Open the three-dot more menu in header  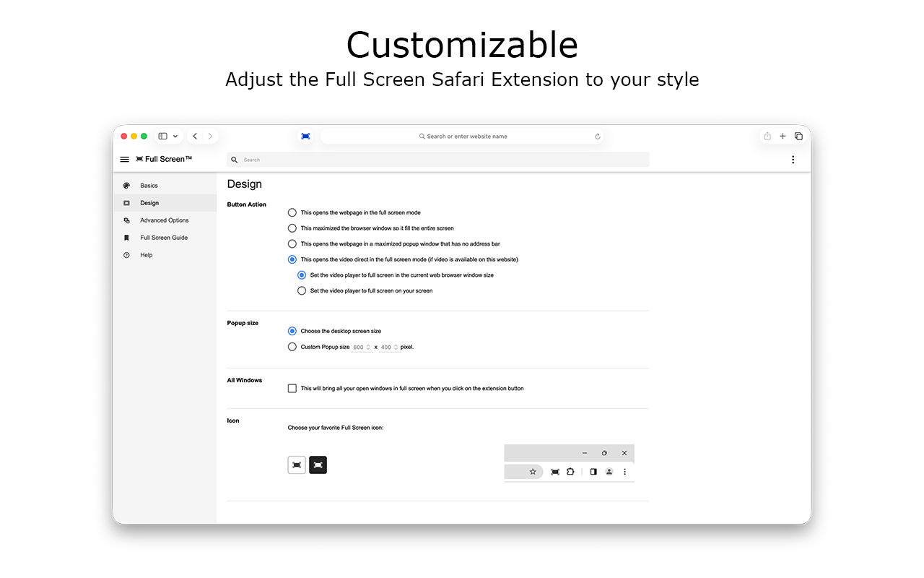tap(793, 160)
